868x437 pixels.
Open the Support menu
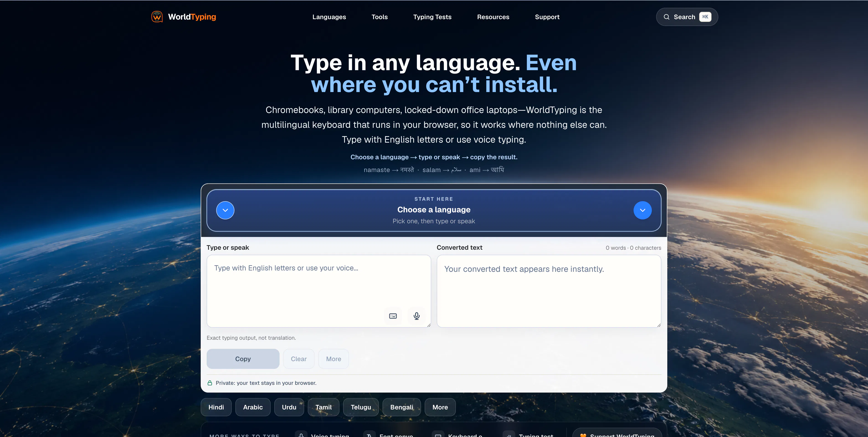click(x=547, y=17)
